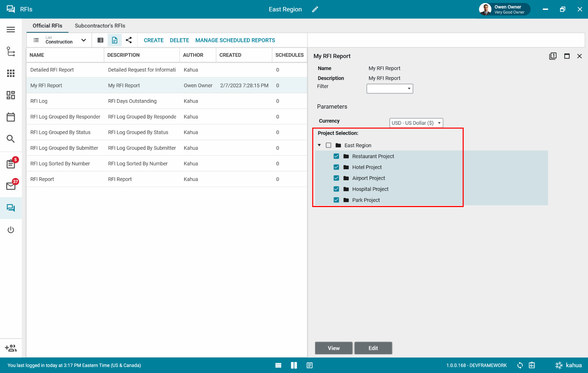
Task: Click MANAGE SCHEDULED REPORTS link
Action: [235, 40]
